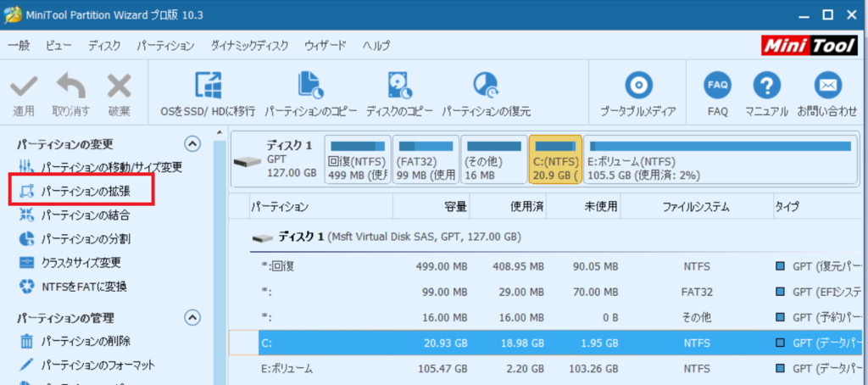Open the ヘルプ menu
This screenshot has width=868, height=385.
coord(376,46)
